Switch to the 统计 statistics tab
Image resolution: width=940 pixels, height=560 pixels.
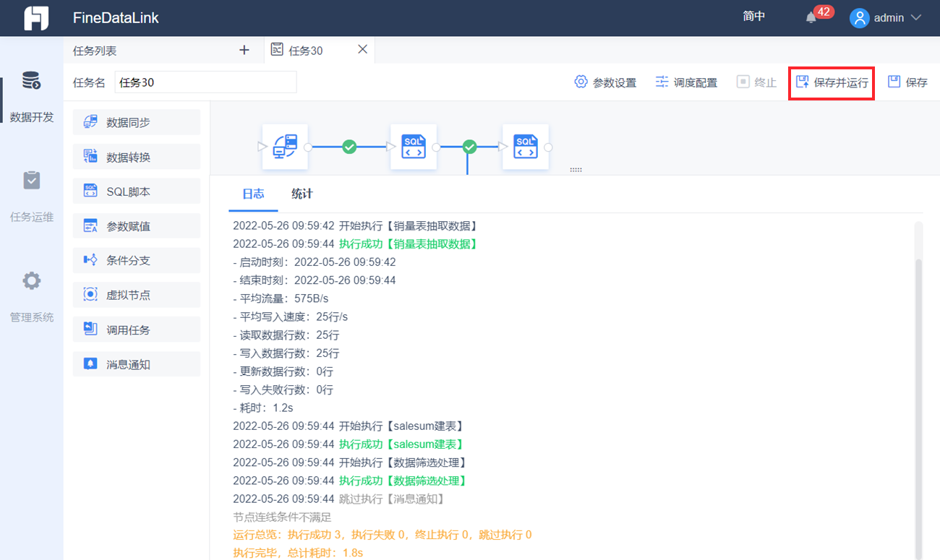(x=302, y=194)
